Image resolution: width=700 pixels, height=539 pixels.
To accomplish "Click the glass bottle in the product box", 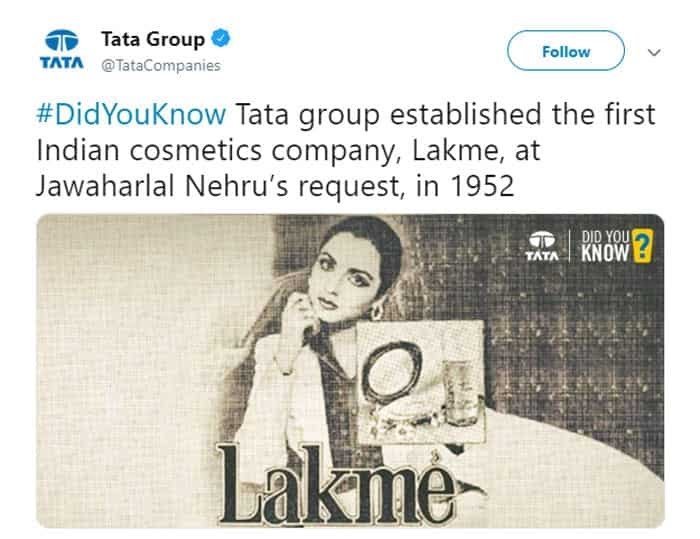I will pyautogui.click(x=460, y=393).
